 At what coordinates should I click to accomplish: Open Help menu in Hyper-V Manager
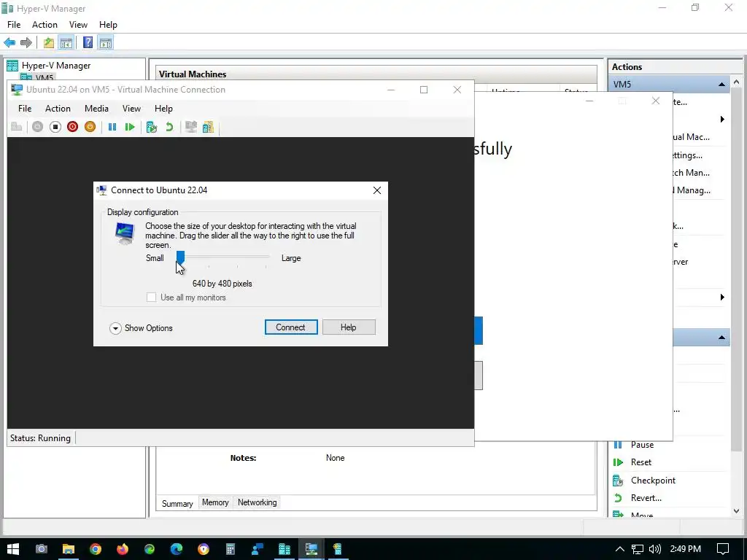[x=108, y=25]
